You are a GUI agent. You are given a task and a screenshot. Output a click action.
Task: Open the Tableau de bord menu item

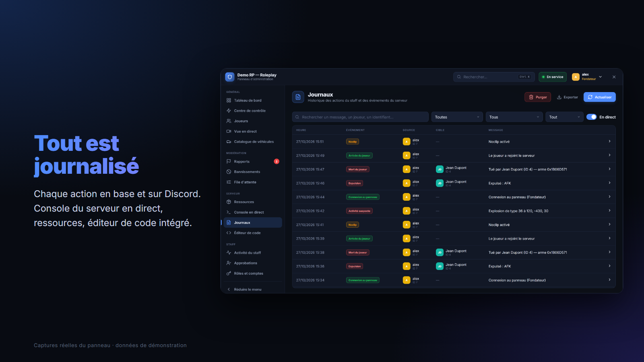253,101
